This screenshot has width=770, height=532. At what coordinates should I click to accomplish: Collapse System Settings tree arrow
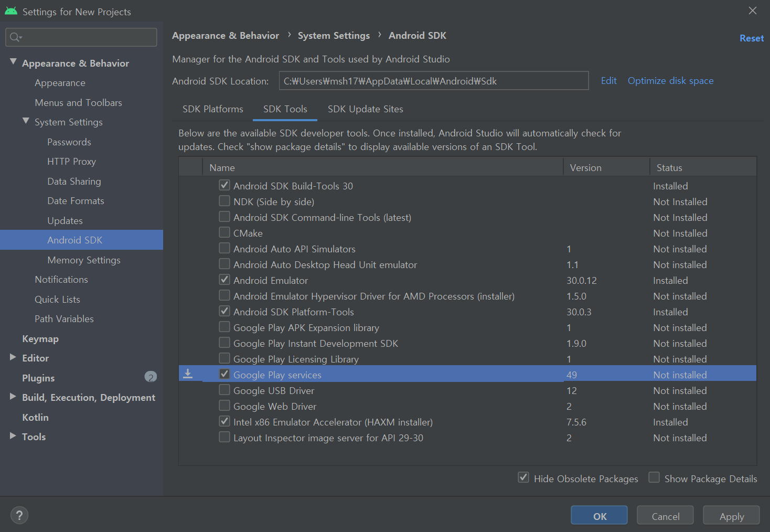[26, 121]
